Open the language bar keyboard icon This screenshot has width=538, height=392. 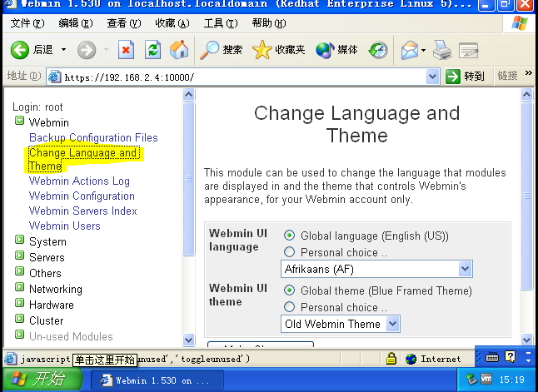click(x=492, y=357)
